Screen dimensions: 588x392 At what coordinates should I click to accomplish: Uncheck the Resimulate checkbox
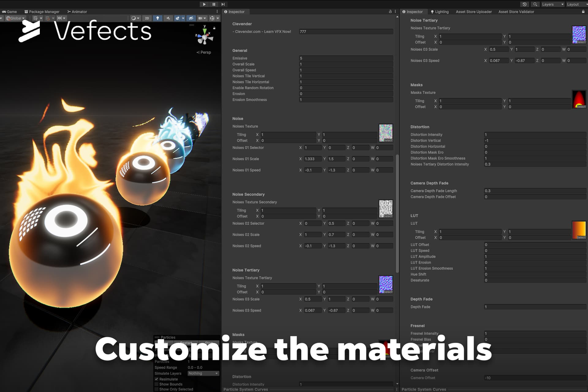tap(156, 379)
